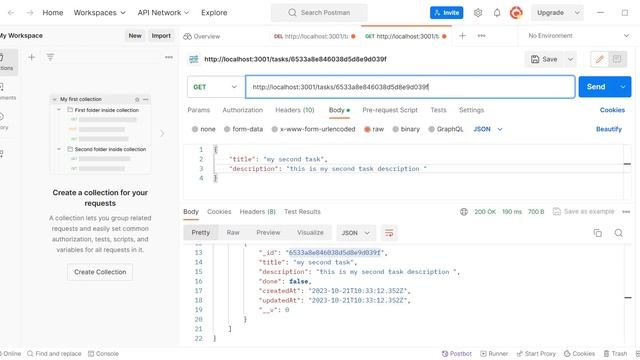This screenshot has width=640, height=360.
Task: Open a new request tab with plus
Action: [x=462, y=36]
